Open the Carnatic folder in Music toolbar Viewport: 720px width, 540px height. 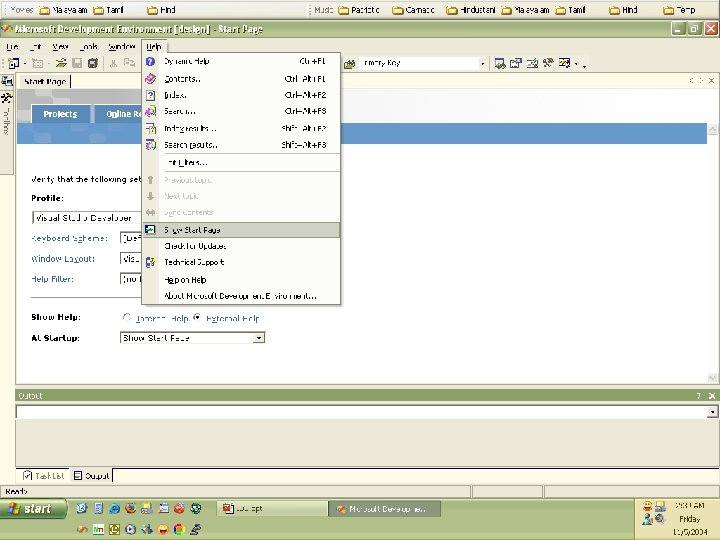pos(413,10)
